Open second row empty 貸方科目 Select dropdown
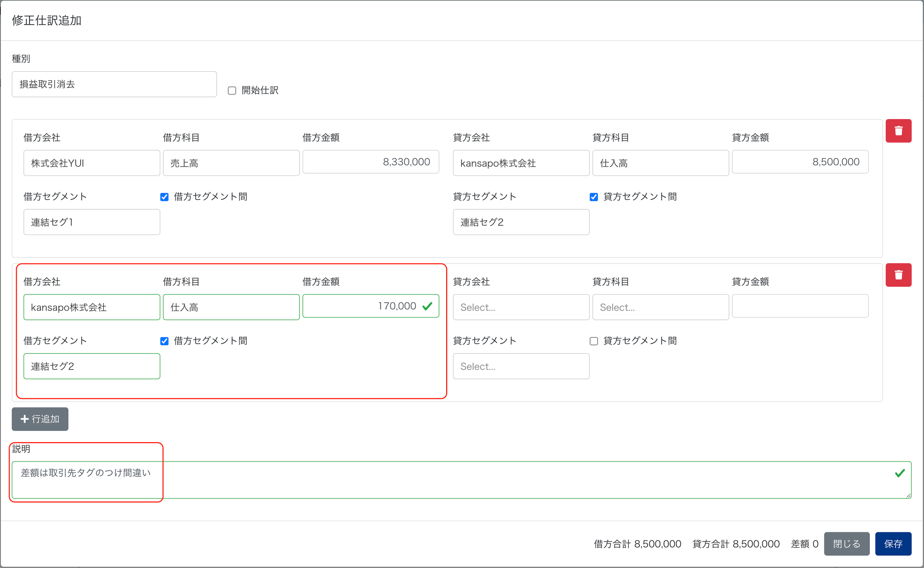Image resolution: width=924 pixels, height=568 pixels. 660,307
